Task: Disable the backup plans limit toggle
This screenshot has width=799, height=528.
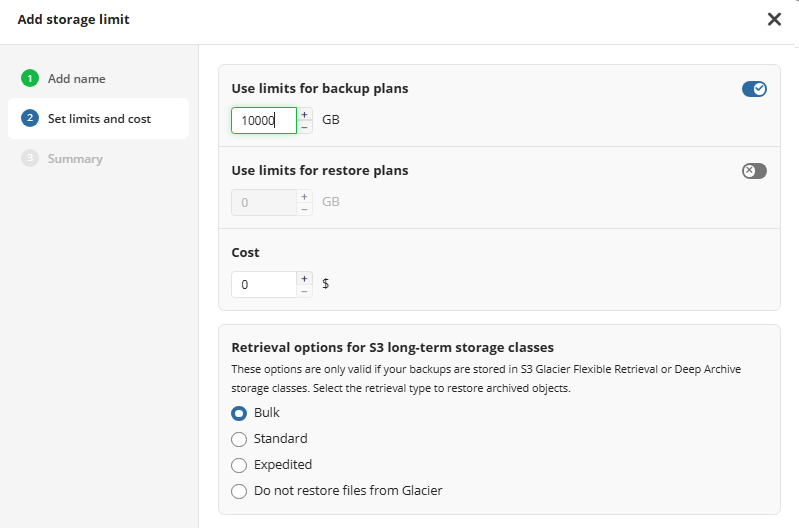Action: 754,89
